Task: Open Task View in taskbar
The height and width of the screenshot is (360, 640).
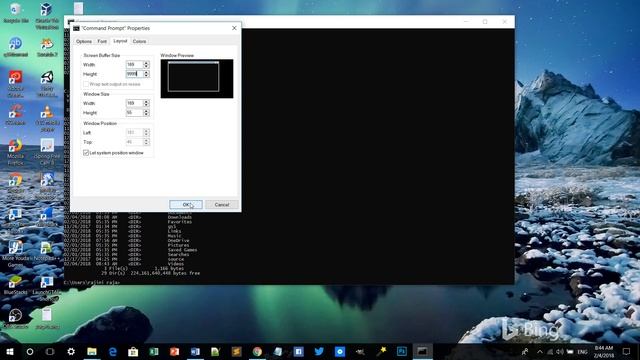Action: [50, 351]
